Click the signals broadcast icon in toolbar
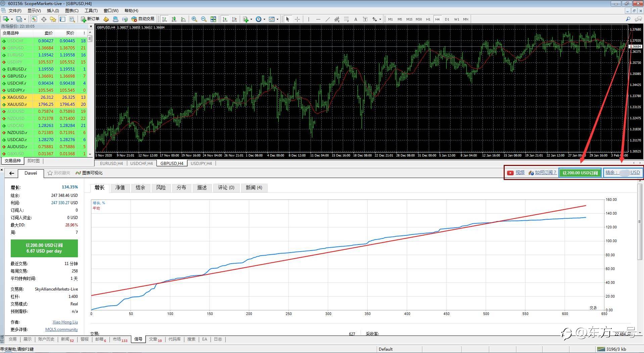 point(125,19)
